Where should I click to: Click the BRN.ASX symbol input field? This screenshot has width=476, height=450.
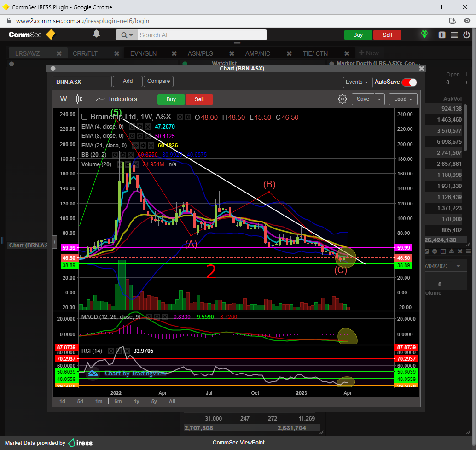coord(81,82)
